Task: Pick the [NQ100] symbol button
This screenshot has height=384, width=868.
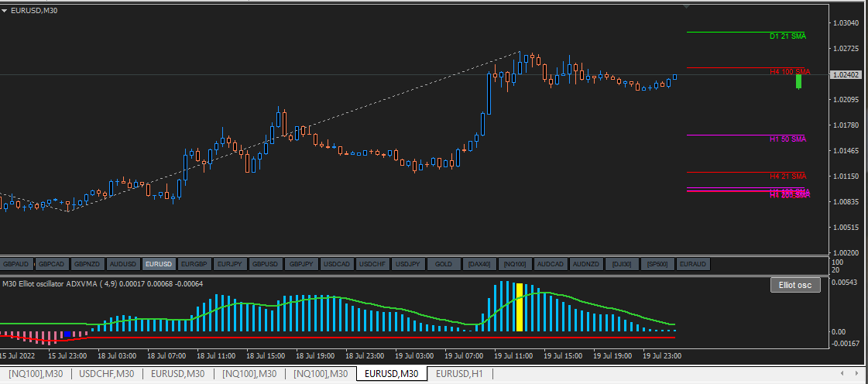Action: [x=515, y=265]
